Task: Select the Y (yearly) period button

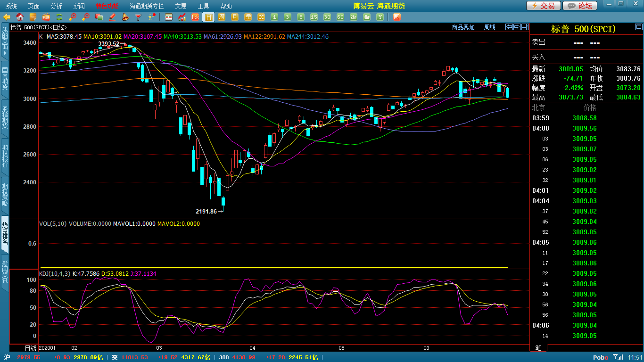Action: (x=380, y=17)
